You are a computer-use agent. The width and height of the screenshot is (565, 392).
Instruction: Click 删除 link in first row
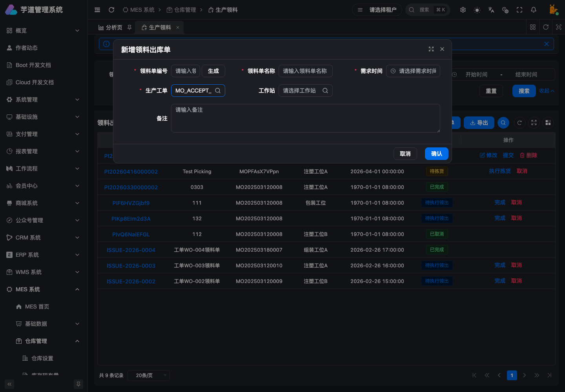[529, 155]
